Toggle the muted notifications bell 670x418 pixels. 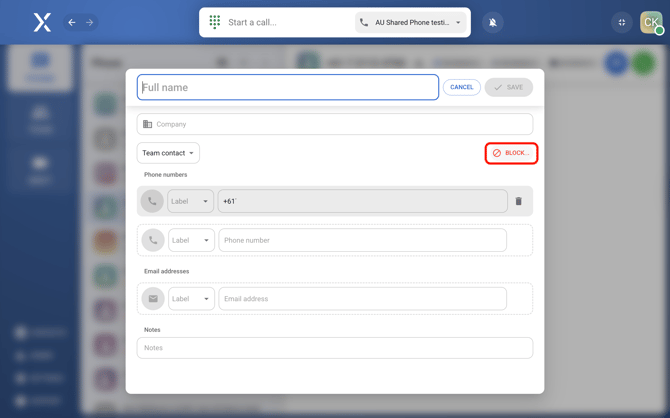493,23
